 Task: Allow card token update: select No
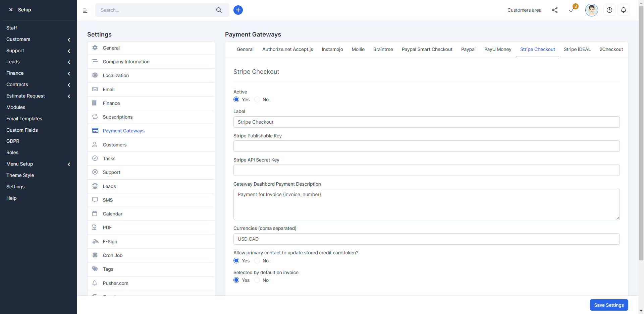257,261
